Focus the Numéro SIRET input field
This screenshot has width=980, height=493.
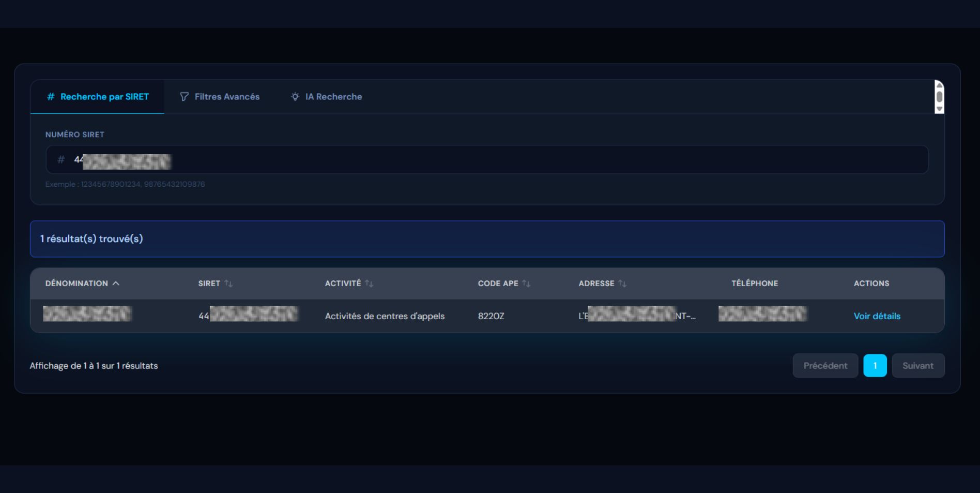pos(487,159)
